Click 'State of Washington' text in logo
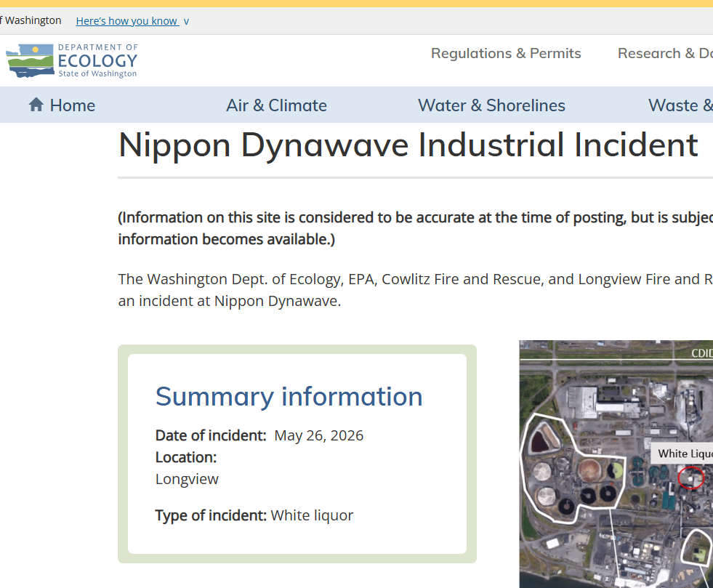This screenshot has height=588, width=713. [x=97, y=73]
